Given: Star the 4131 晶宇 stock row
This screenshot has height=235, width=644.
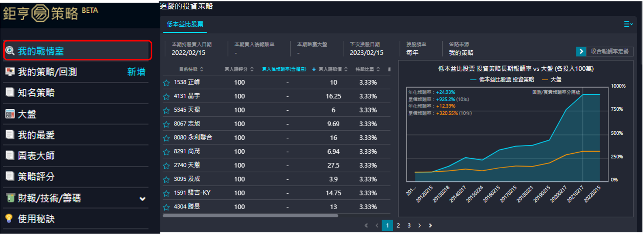Looking at the screenshot, I should 166,97.
